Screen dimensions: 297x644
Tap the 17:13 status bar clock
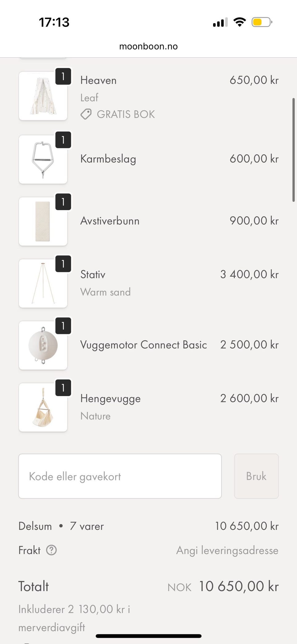[54, 22]
